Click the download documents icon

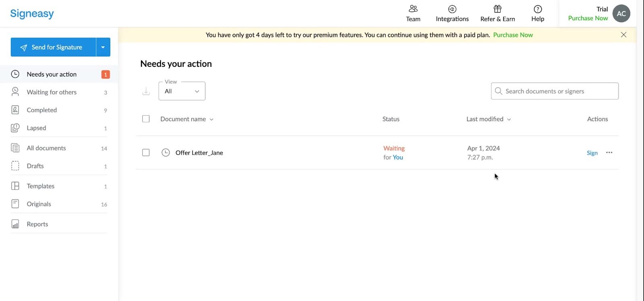pos(146,91)
